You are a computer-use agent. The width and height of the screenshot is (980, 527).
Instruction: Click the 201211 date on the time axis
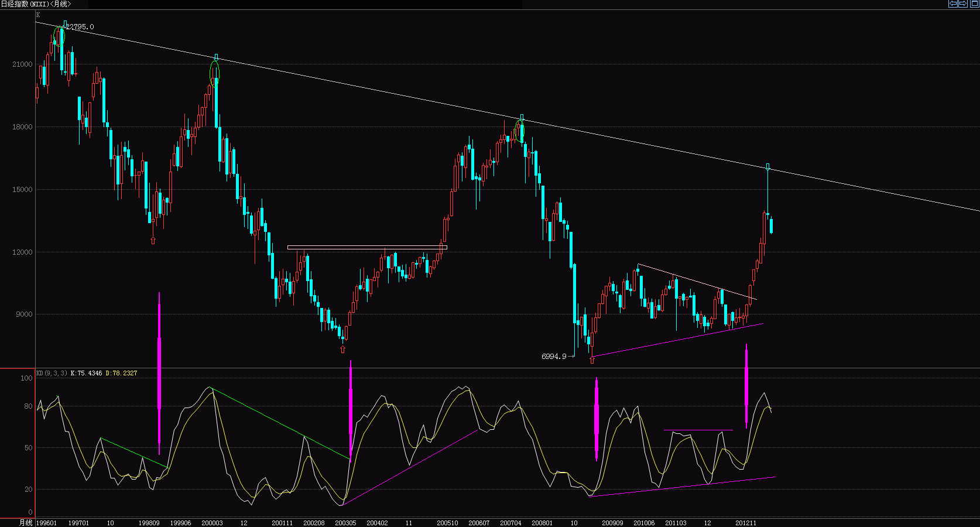click(x=746, y=523)
